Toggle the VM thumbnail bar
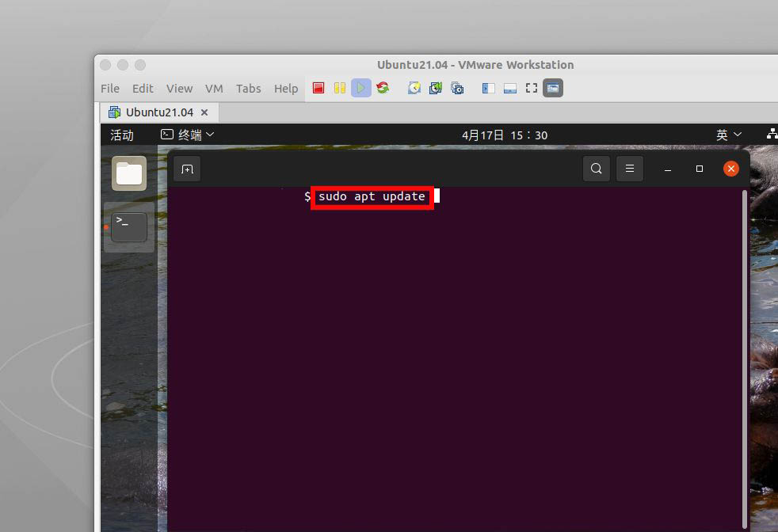This screenshot has width=778, height=532. [x=509, y=88]
